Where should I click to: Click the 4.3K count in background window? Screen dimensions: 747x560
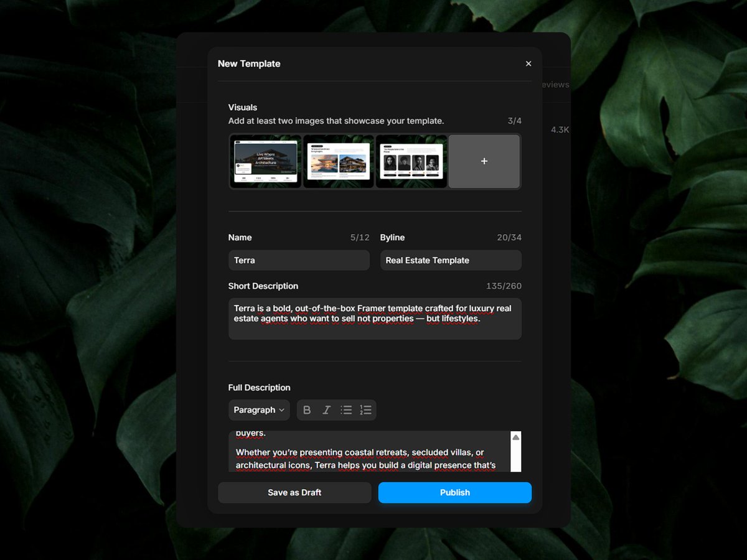click(x=560, y=130)
